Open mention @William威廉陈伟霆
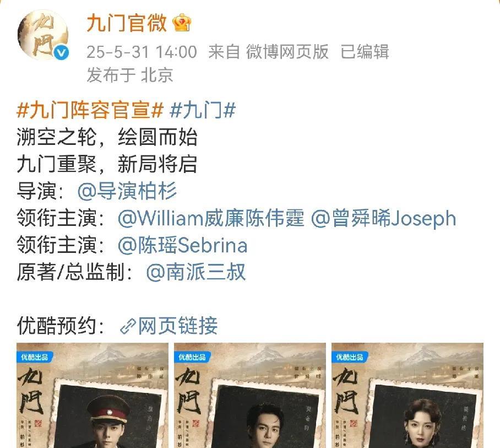This screenshot has height=448, width=500. coord(211,218)
